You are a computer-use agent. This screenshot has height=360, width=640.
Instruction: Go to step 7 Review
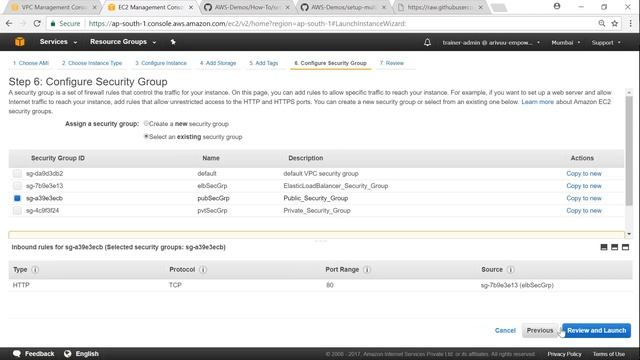(391, 63)
